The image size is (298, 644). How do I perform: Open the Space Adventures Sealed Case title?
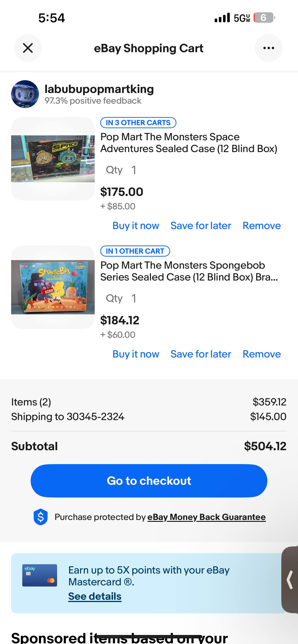tap(189, 143)
